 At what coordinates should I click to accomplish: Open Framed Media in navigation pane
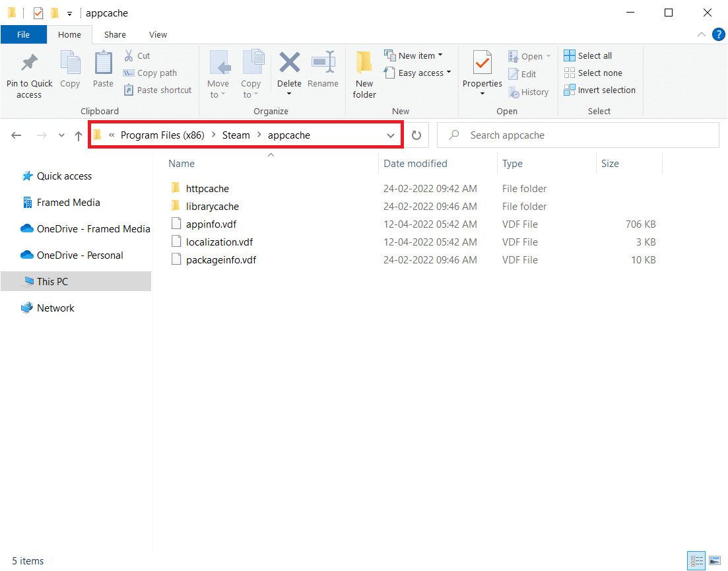pyautogui.click(x=68, y=203)
